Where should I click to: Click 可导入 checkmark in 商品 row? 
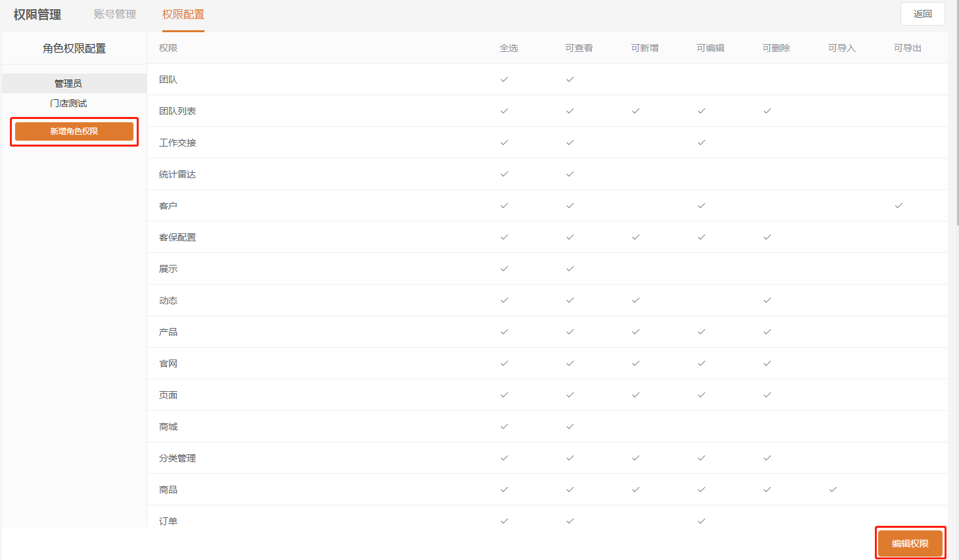coord(833,490)
